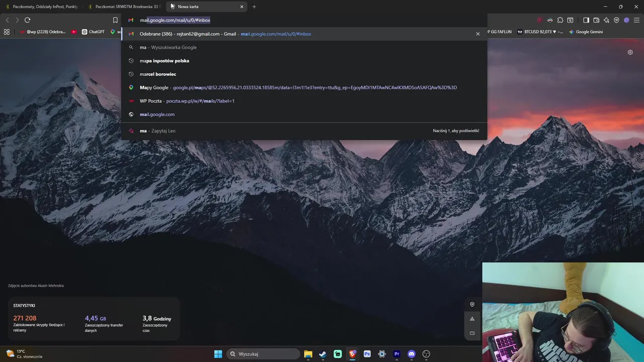Open the weather widget showing 13°C

(x=25, y=354)
